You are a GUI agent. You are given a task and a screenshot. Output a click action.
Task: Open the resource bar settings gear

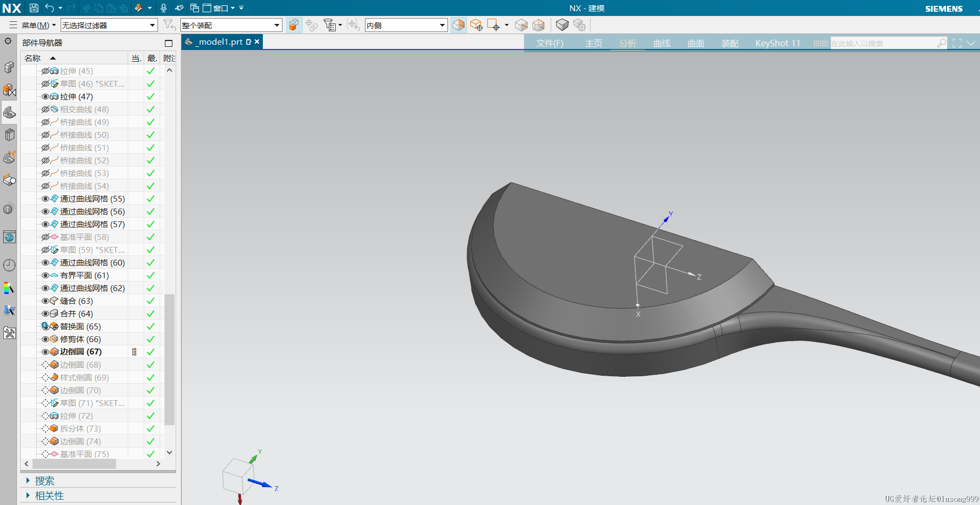tap(8, 42)
